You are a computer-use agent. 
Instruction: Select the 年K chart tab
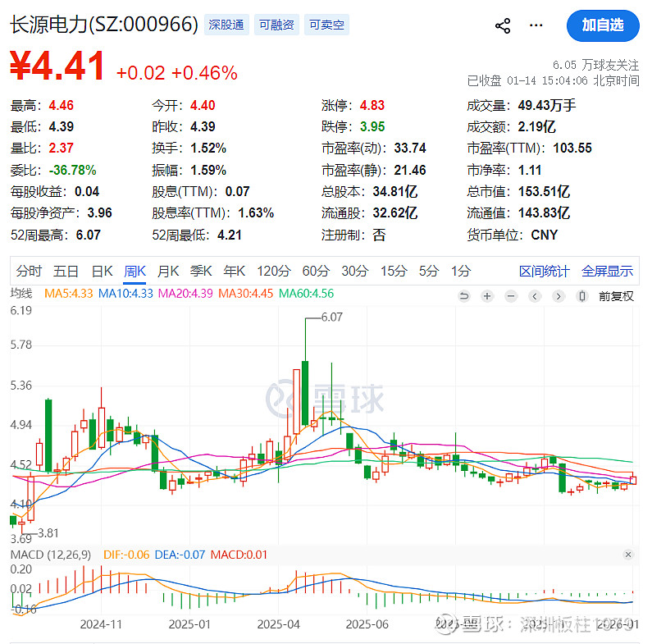(234, 272)
